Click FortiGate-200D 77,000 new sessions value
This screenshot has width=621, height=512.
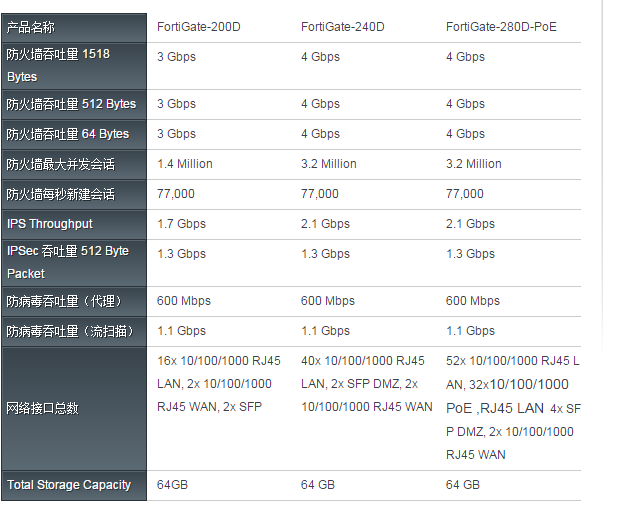176,194
